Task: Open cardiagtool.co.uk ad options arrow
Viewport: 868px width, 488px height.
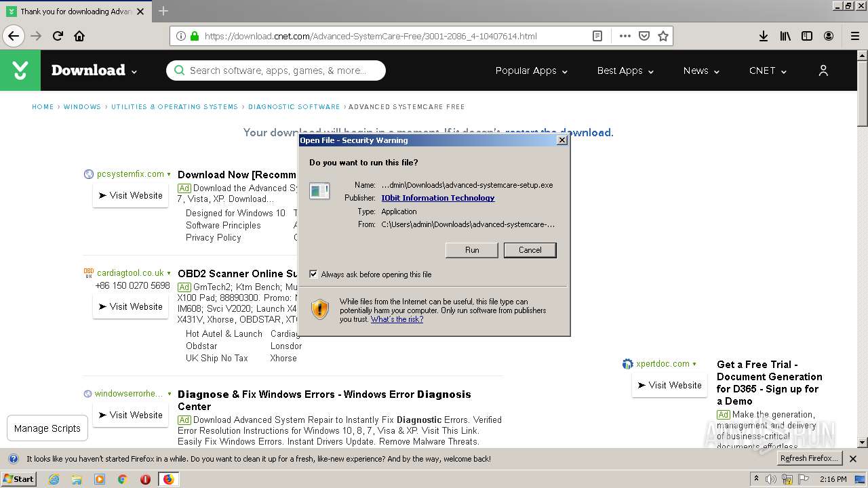Action: [169, 273]
